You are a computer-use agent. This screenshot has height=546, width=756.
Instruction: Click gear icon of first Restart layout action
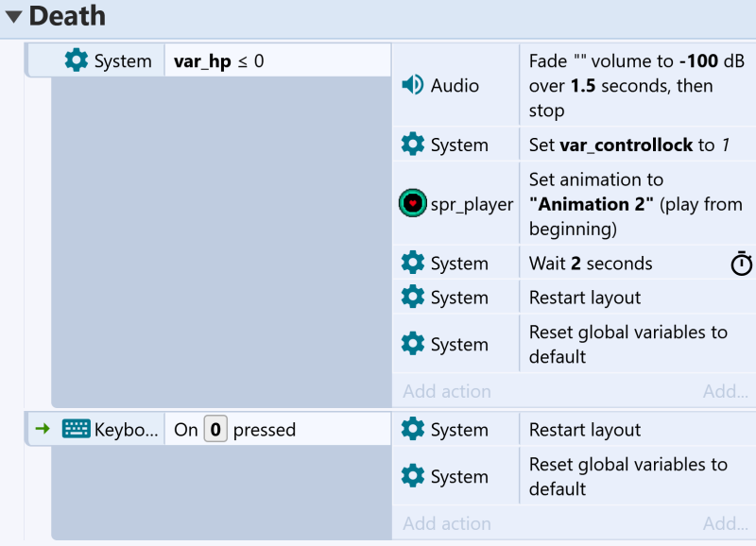pos(413,297)
